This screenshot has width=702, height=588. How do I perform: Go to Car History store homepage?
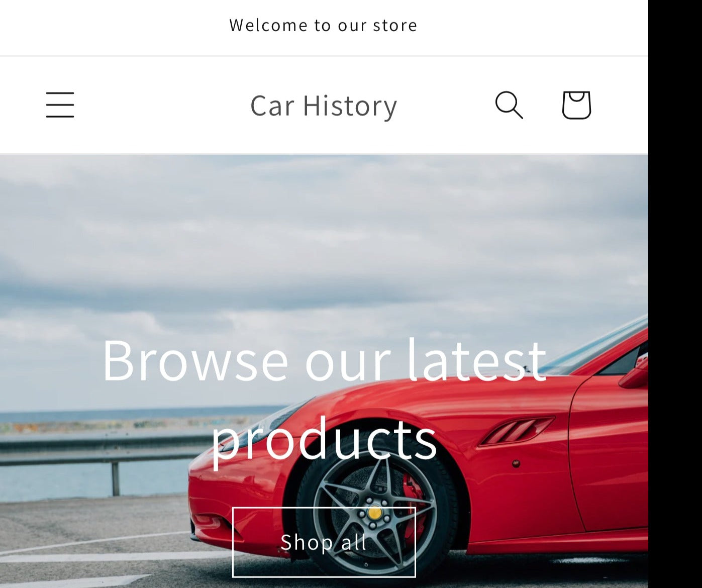[324, 105]
